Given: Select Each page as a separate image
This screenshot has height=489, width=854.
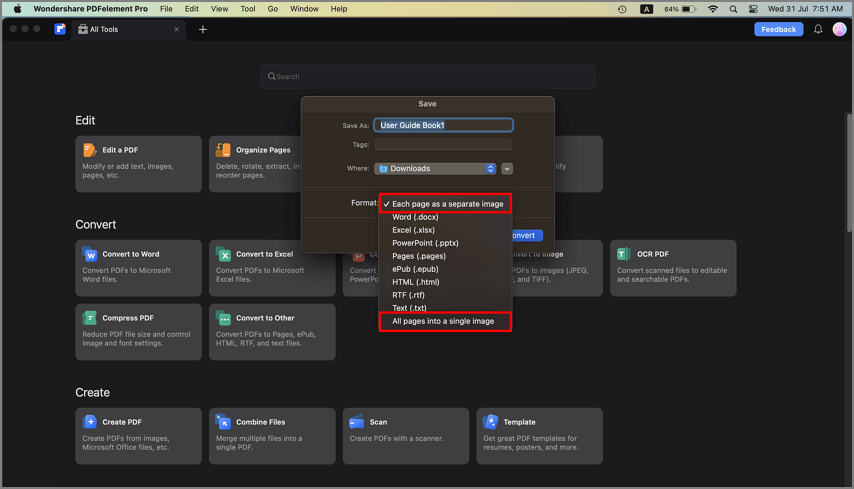Looking at the screenshot, I should (x=446, y=204).
